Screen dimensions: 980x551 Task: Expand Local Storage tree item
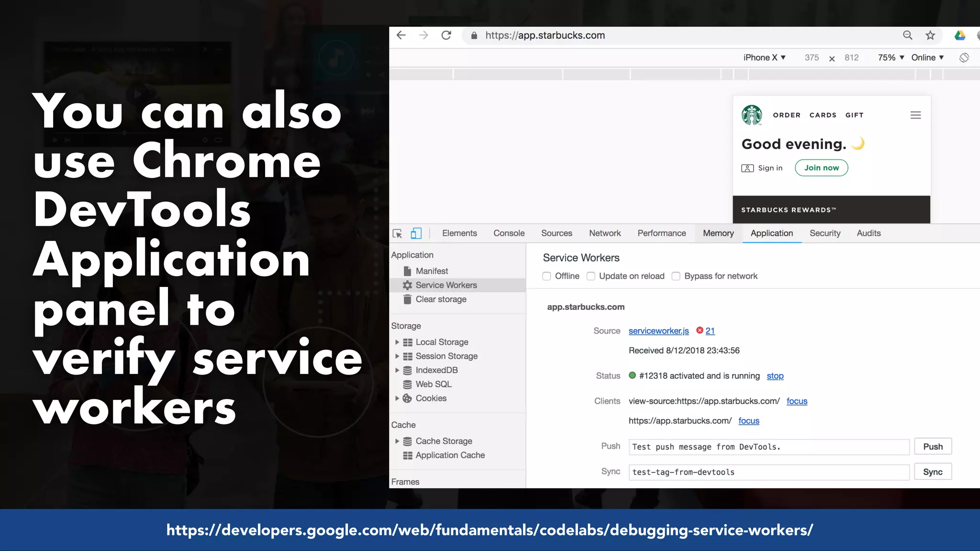click(397, 342)
